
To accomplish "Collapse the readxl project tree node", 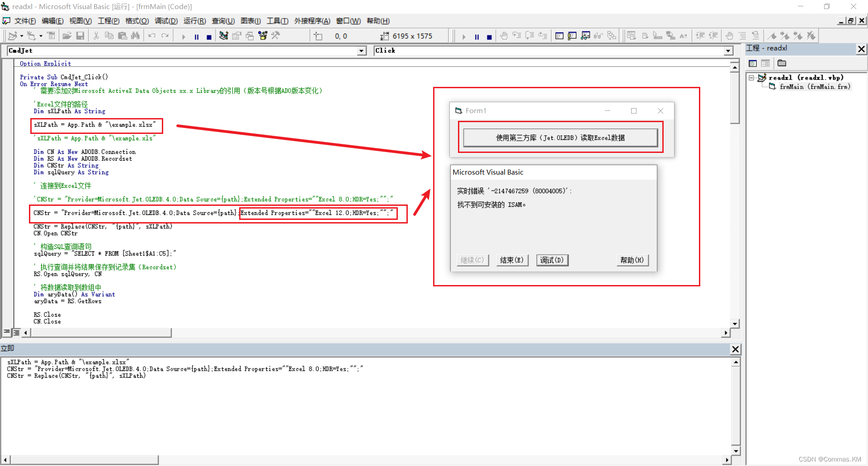I will click(x=751, y=78).
